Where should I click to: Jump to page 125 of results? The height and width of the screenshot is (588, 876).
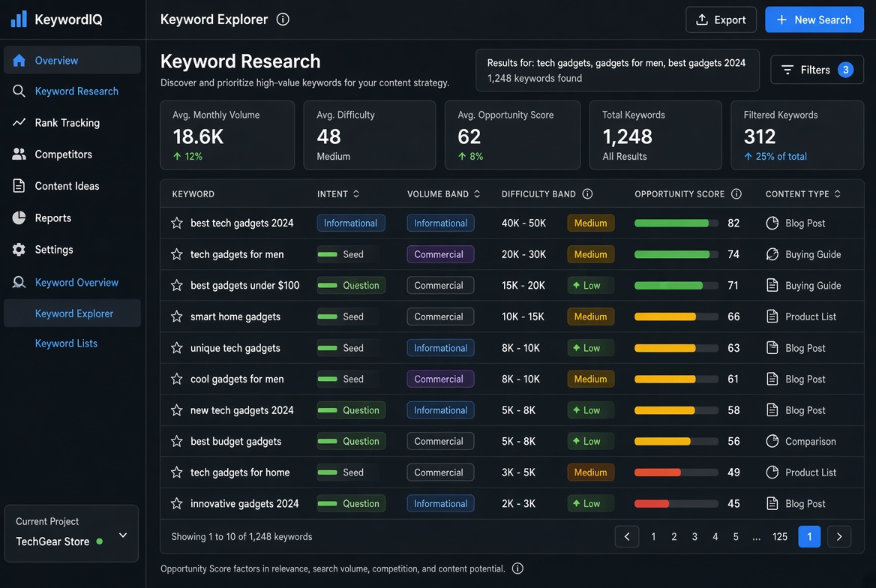pos(780,536)
